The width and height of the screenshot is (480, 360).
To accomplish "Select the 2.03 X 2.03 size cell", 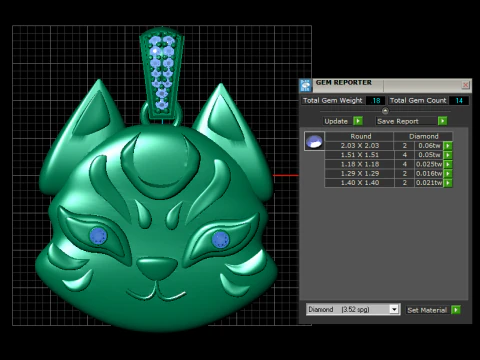I will pyautogui.click(x=360, y=146).
